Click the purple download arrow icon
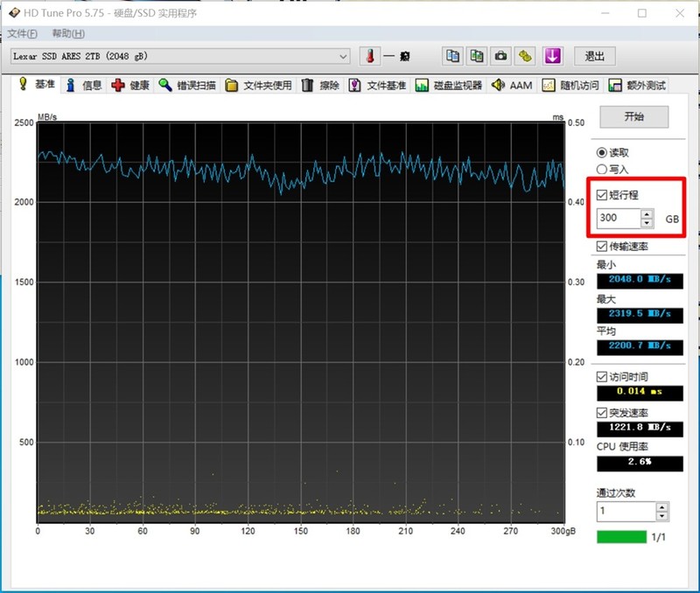The width and height of the screenshot is (700, 593). [x=551, y=56]
